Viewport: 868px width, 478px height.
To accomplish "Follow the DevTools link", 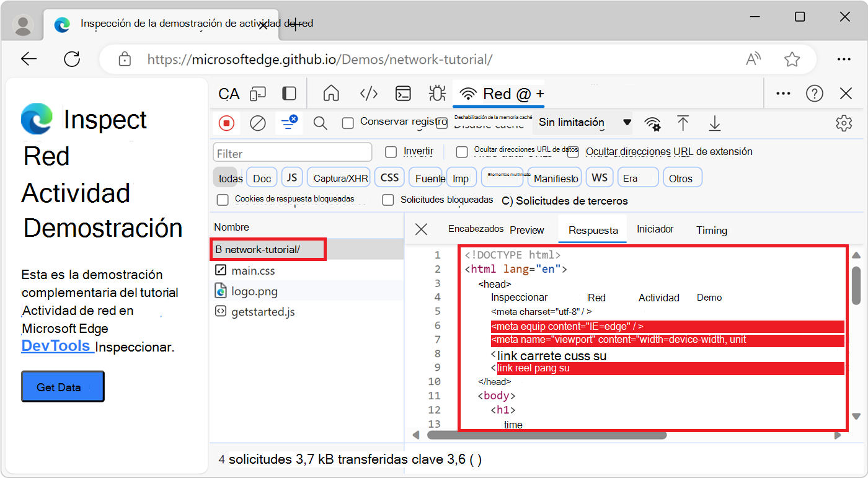I will pos(57,346).
